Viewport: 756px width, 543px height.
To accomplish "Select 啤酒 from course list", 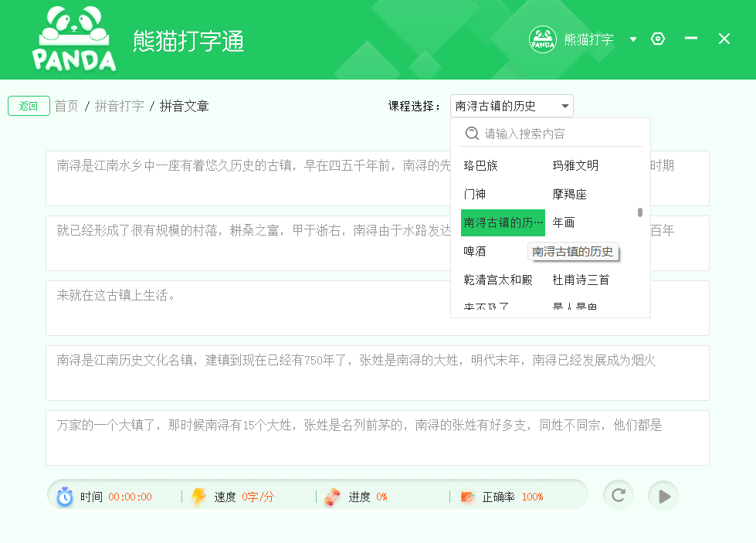I will (x=475, y=251).
